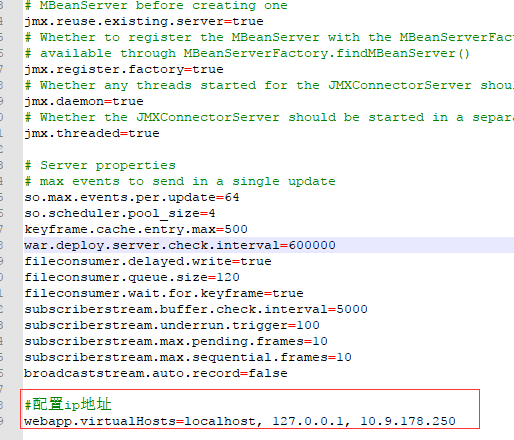Click the line jmx.threaded=true

pos(92,133)
